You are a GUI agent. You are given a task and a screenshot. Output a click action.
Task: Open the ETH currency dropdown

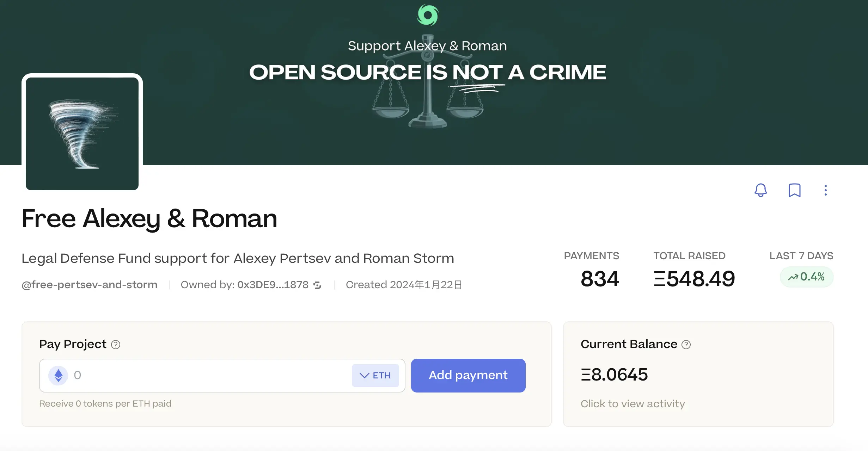(x=375, y=376)
